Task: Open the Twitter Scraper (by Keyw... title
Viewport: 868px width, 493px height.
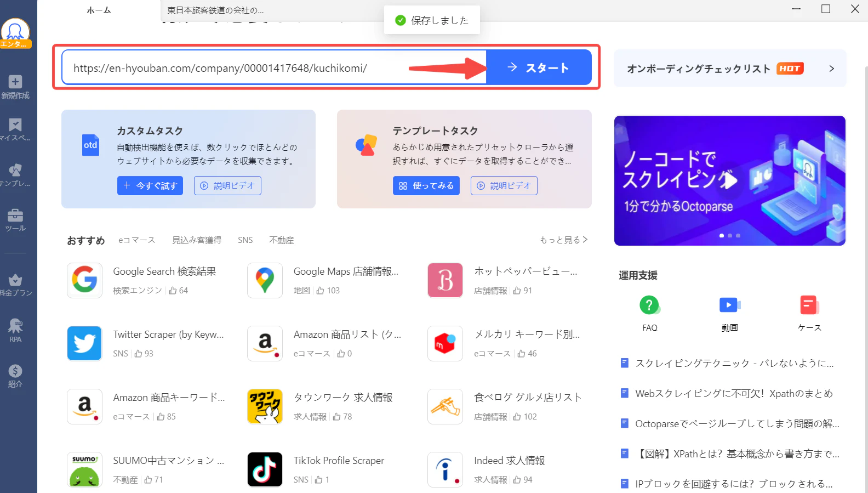Action: point(168,335)
